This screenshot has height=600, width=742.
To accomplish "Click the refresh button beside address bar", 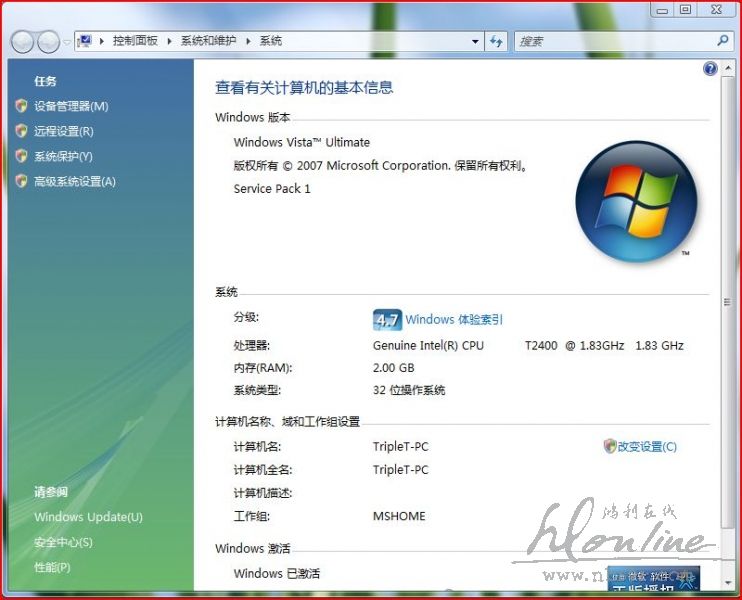I will (x=496, y=42).
